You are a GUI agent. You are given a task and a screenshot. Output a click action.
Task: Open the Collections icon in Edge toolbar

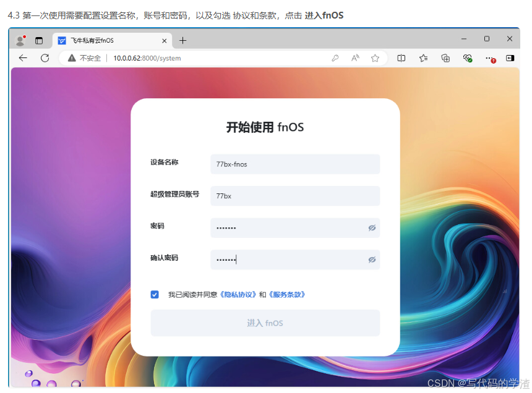point(445,57)
